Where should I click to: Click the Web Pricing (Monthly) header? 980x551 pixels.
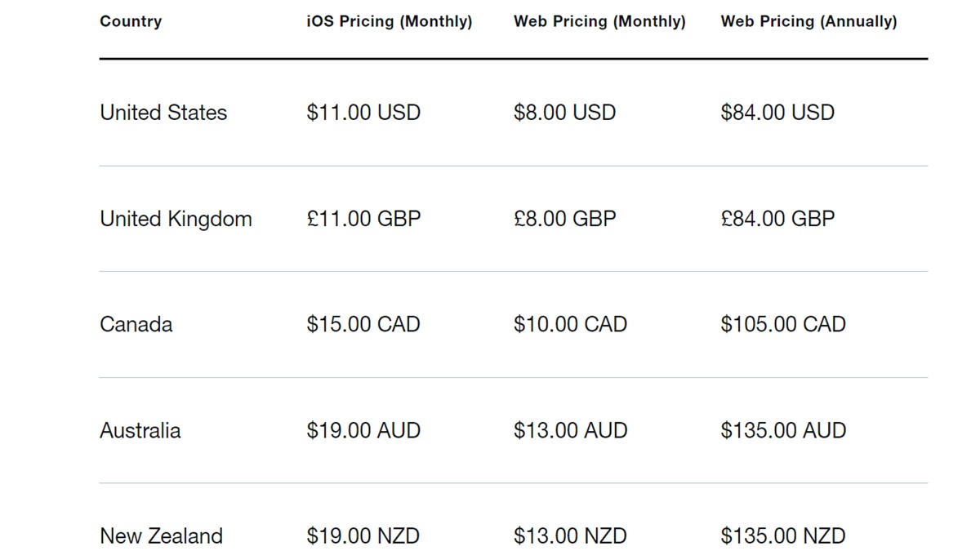pos(599,22)
